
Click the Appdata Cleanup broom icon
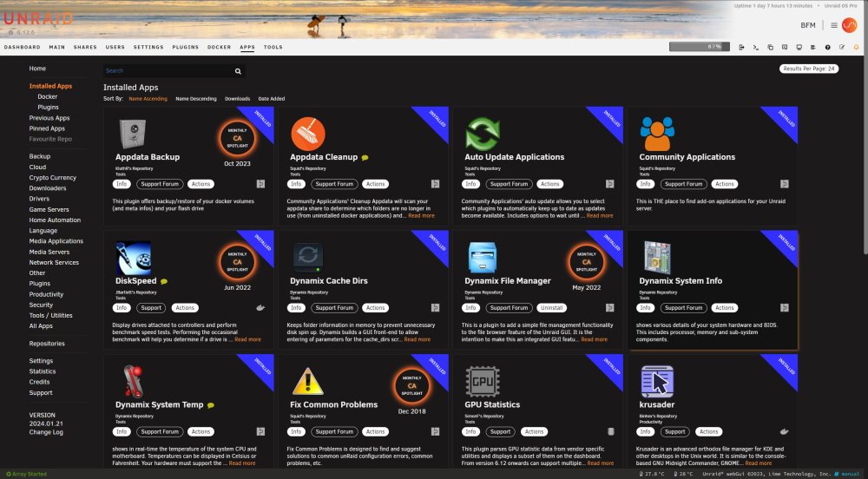point(308,134)
